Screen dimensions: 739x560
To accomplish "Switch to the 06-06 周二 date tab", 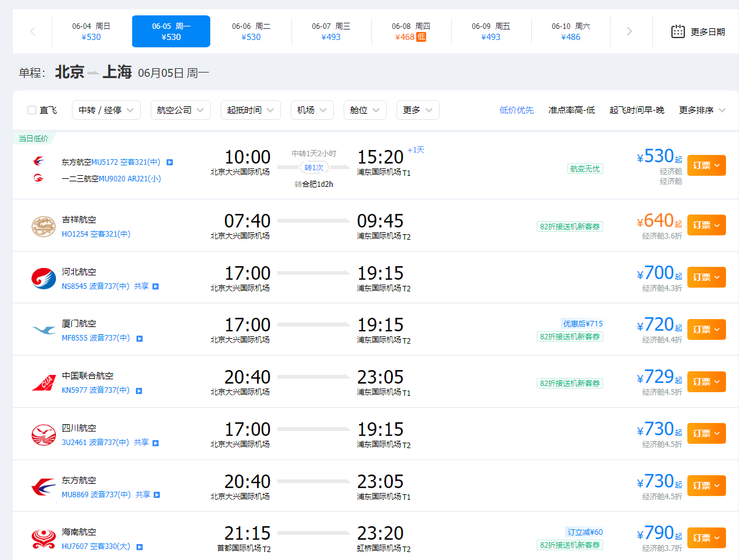I will 251,31.
